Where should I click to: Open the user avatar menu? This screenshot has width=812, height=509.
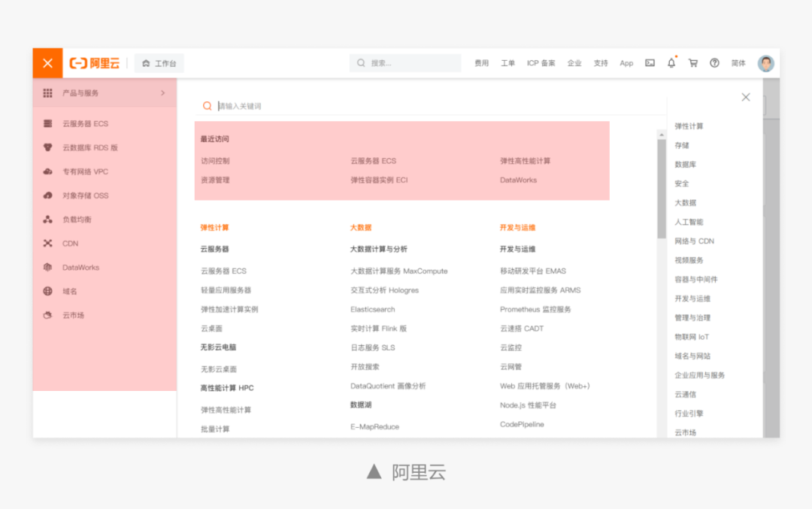[x=766, y=63]
